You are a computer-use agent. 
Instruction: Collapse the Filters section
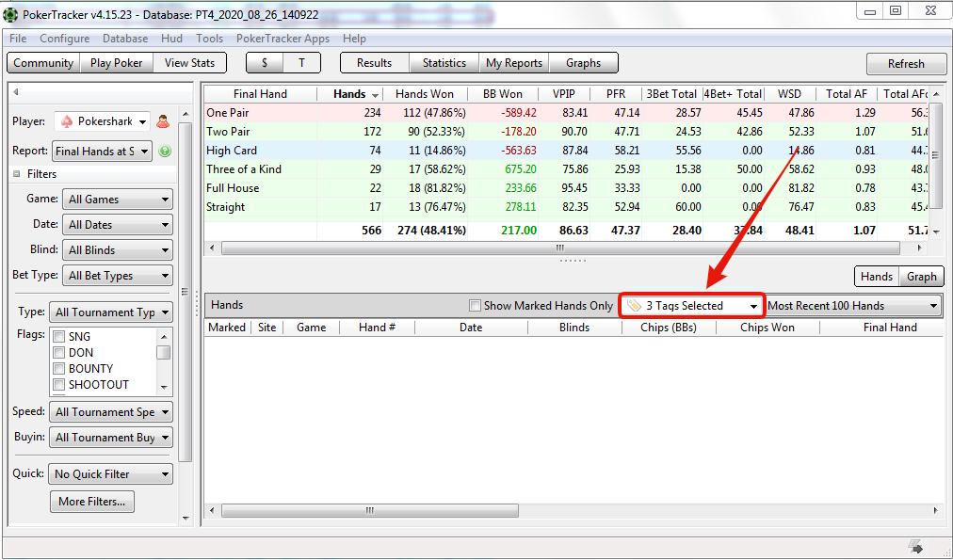(x=16, y=174)
